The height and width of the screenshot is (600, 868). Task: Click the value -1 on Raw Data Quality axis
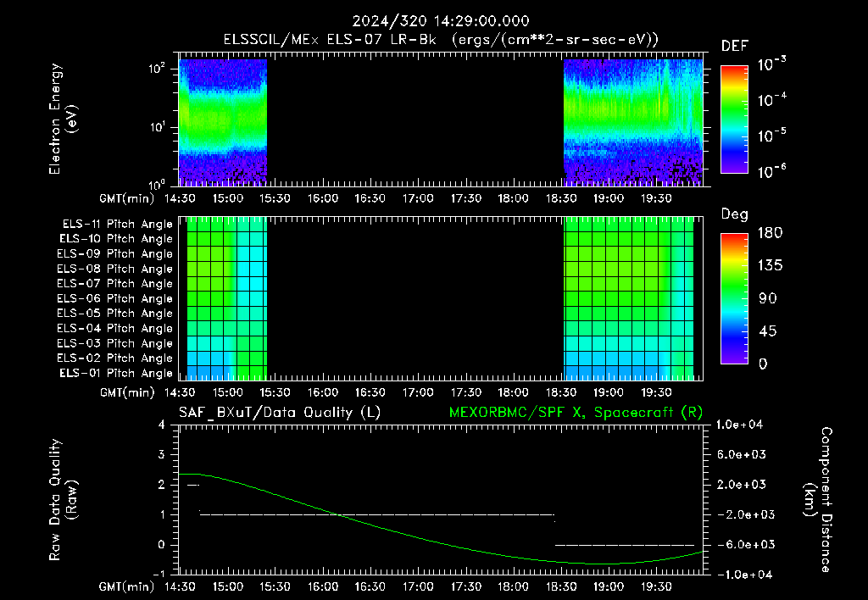[159, 575]
